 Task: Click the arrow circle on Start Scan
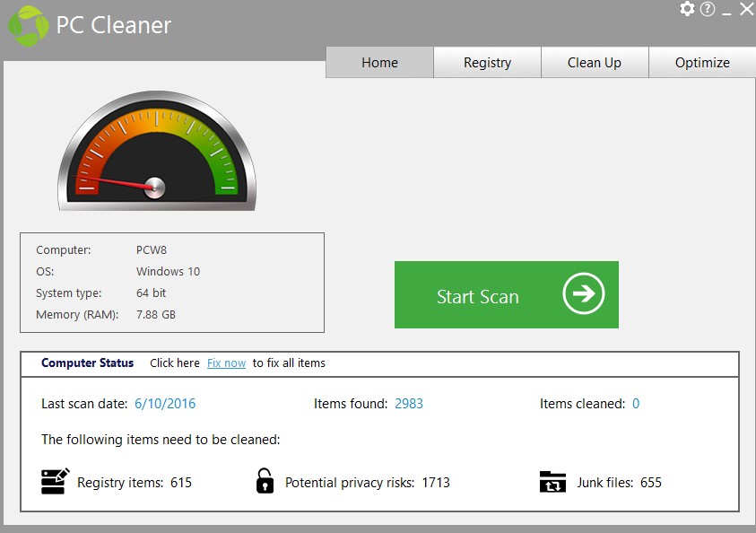584,293
